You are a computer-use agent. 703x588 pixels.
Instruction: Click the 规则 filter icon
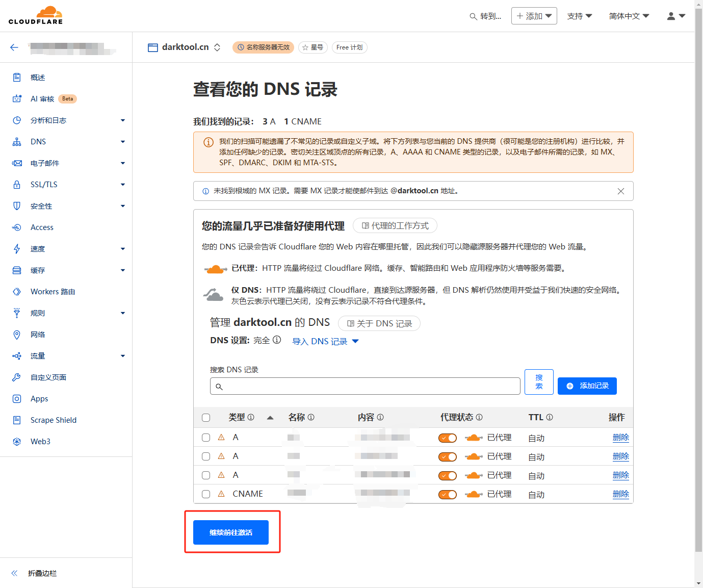click(17, 313)
